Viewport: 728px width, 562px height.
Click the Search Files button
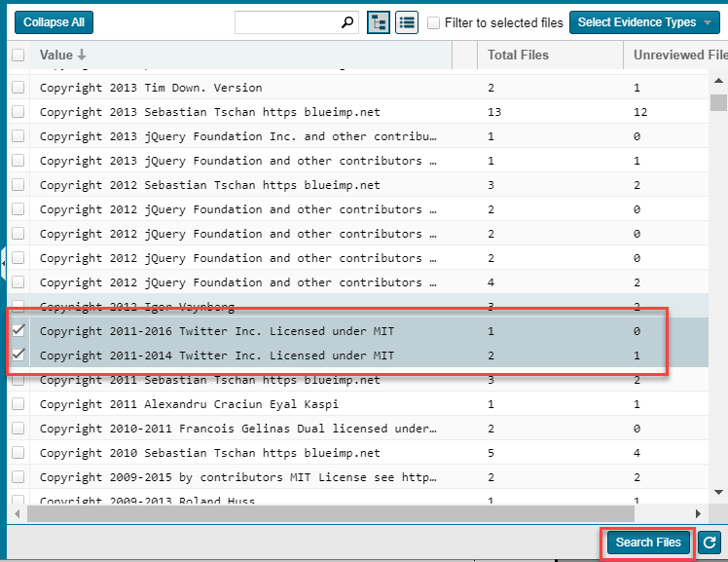[x=648, y=543]
